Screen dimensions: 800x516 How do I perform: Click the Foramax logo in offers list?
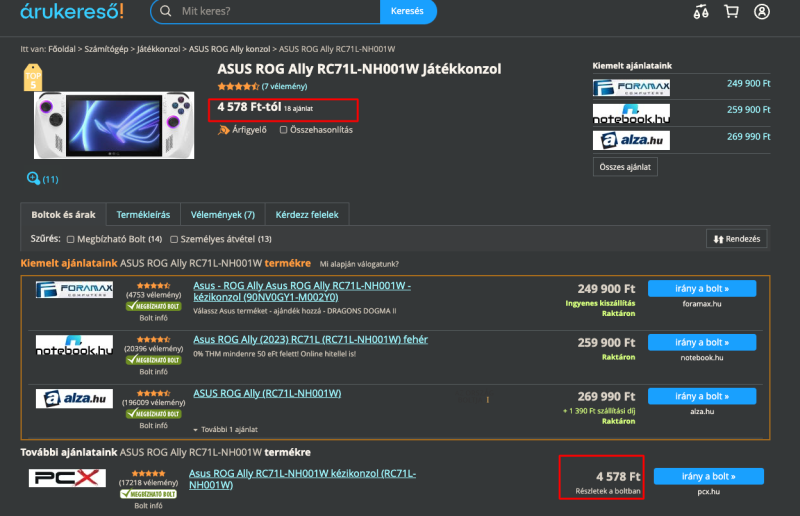point(74,289)
